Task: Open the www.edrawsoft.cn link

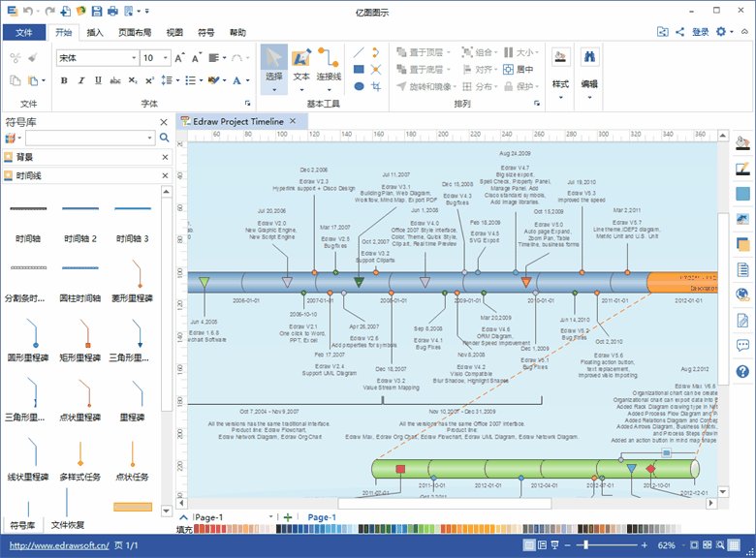Action: click(59, 545)
